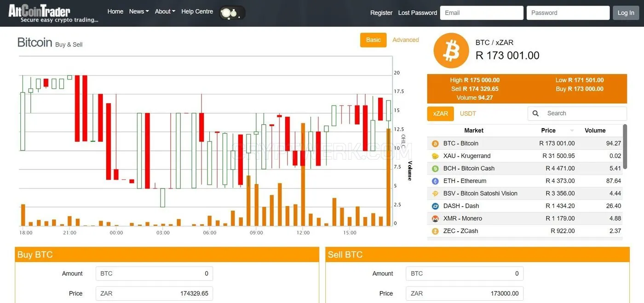The height and width of the screenshot is (303, 644).
Task: Click the Password input field
Action: pyautogui.click(x=568, y=13)
